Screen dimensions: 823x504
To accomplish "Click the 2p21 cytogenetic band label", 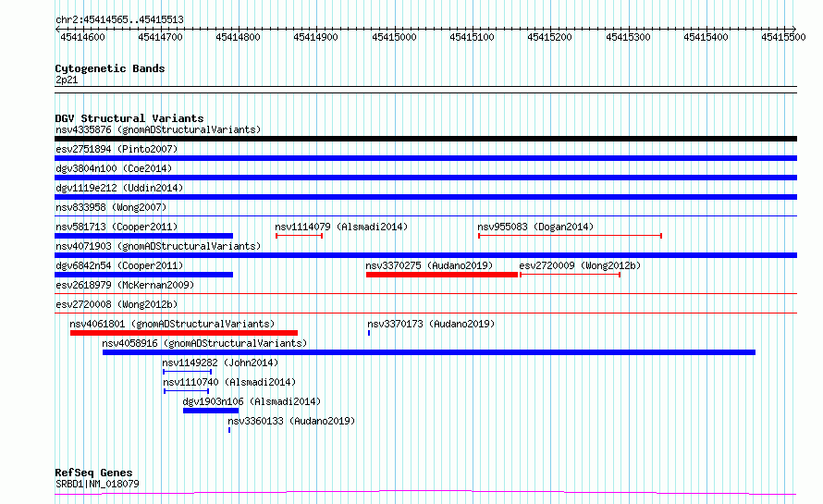I will click(x=67, y=80).
